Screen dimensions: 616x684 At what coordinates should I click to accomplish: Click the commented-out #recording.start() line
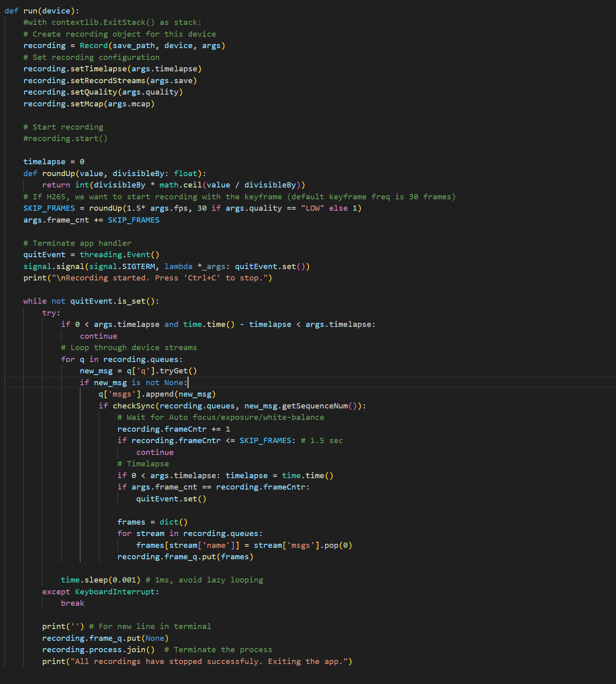tap(65, 139)
